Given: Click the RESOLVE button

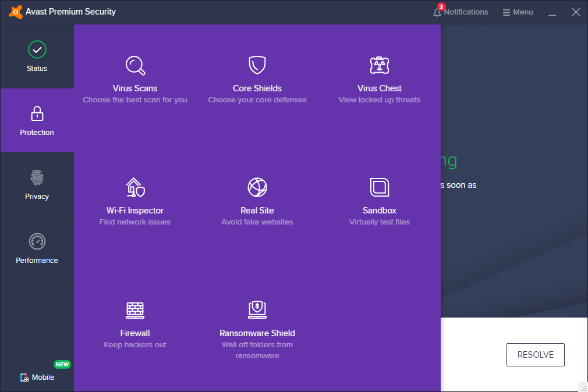Looking at the screenshot, I should coord(536,355).
